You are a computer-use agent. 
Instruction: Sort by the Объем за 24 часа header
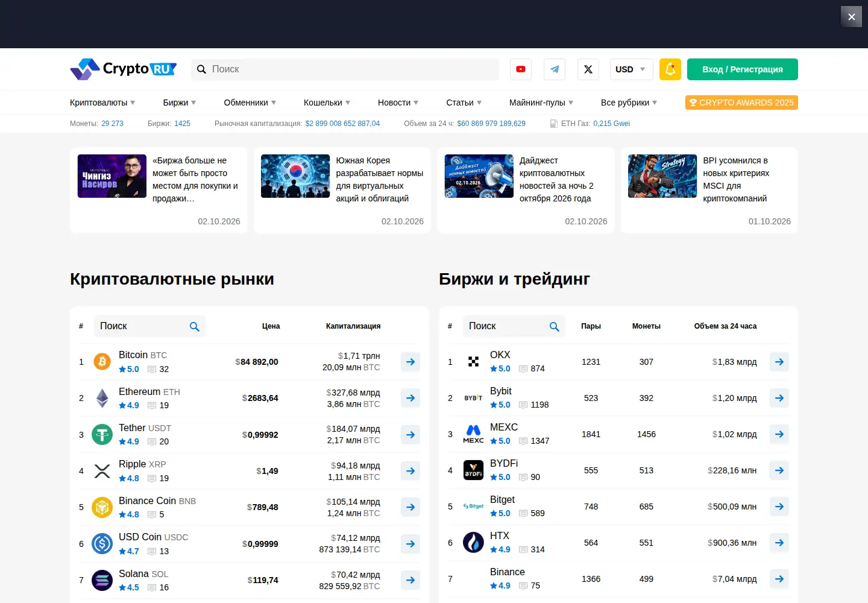click(x=725, y=326)
